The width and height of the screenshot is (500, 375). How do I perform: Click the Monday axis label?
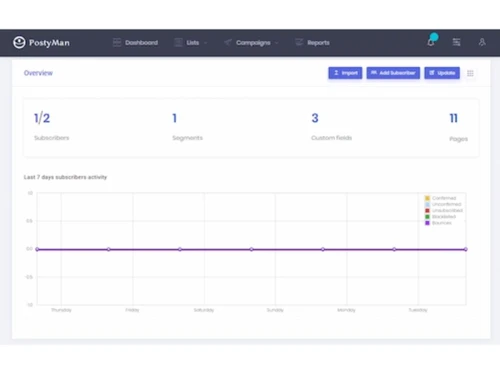click(x=346, y=310)
